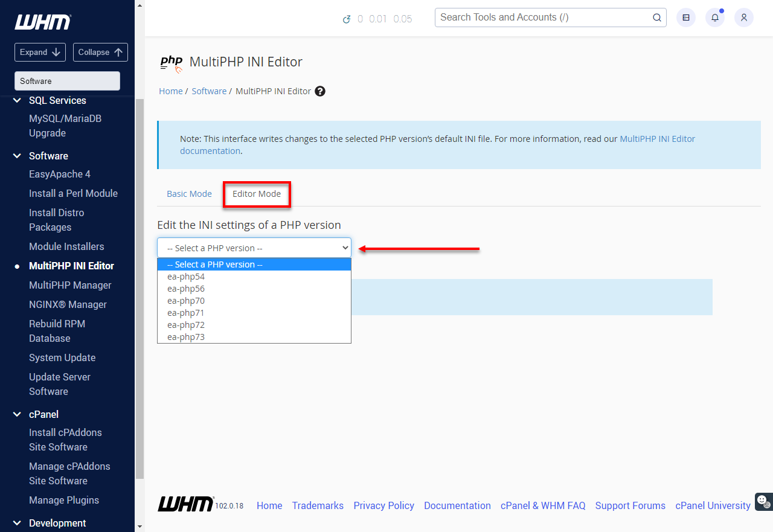Open the notifications bell
The height and width of the screenshot is (532, 773).
pos(714,18)
